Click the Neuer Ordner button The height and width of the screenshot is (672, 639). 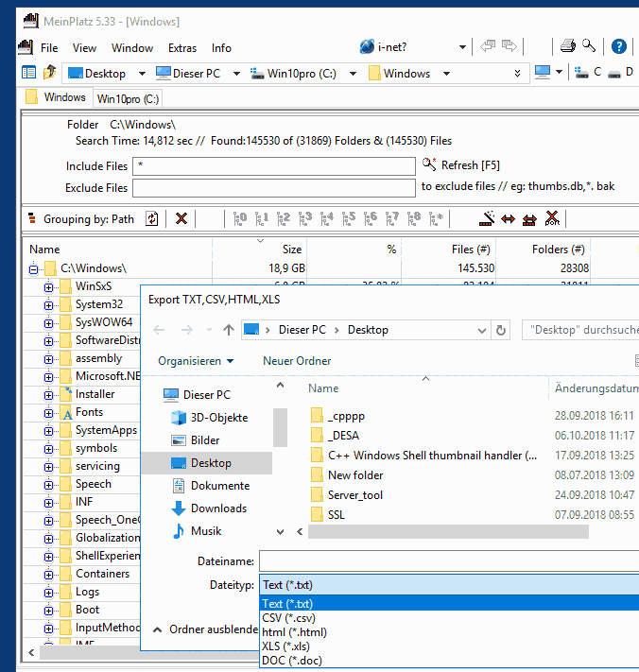click(x=297, y=361)
